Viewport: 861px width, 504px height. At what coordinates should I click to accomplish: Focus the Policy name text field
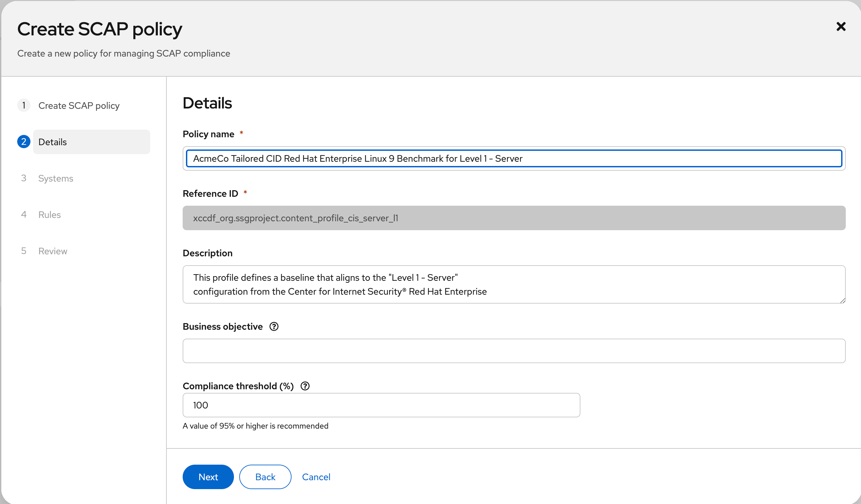(x=514, y=158)
